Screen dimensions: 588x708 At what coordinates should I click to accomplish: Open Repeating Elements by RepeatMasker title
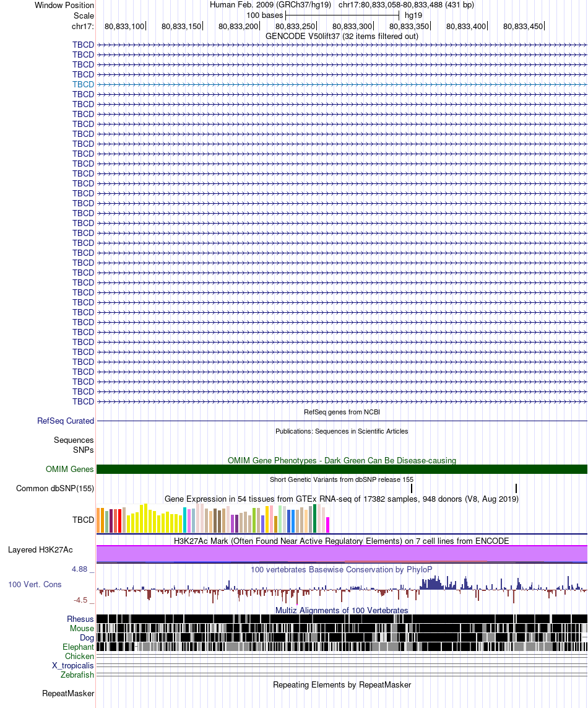tap(342, 685)
